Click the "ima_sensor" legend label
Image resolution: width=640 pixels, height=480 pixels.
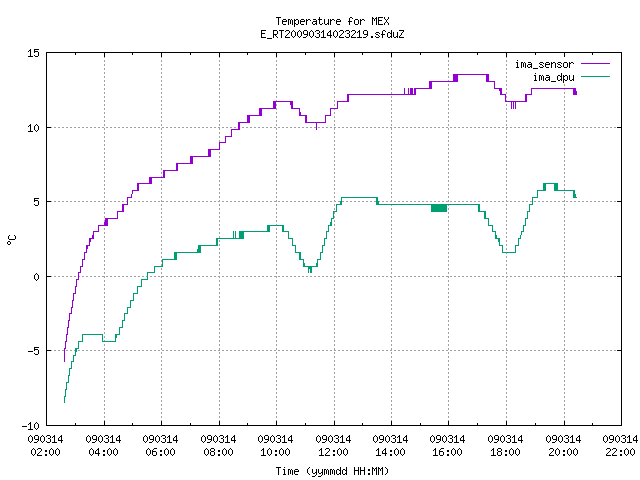point(544,64)
